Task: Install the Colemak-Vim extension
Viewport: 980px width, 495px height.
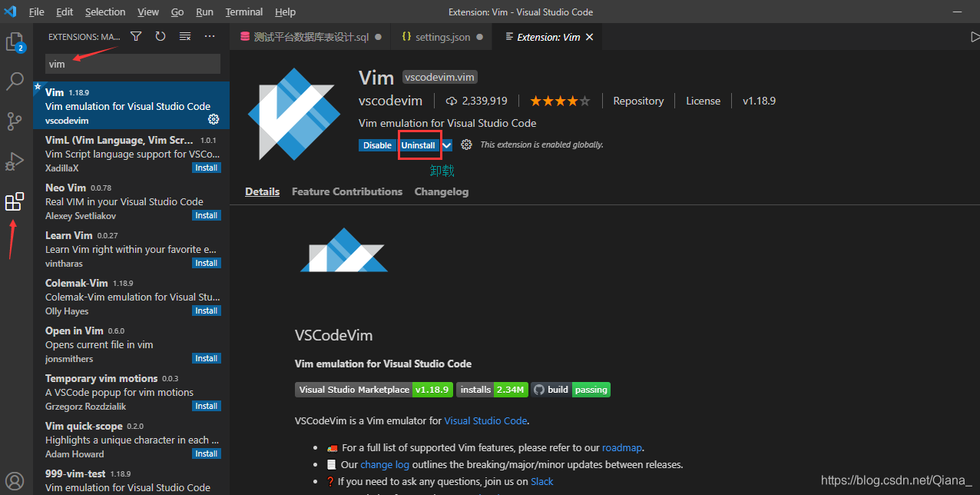Action: click(207, 311)
